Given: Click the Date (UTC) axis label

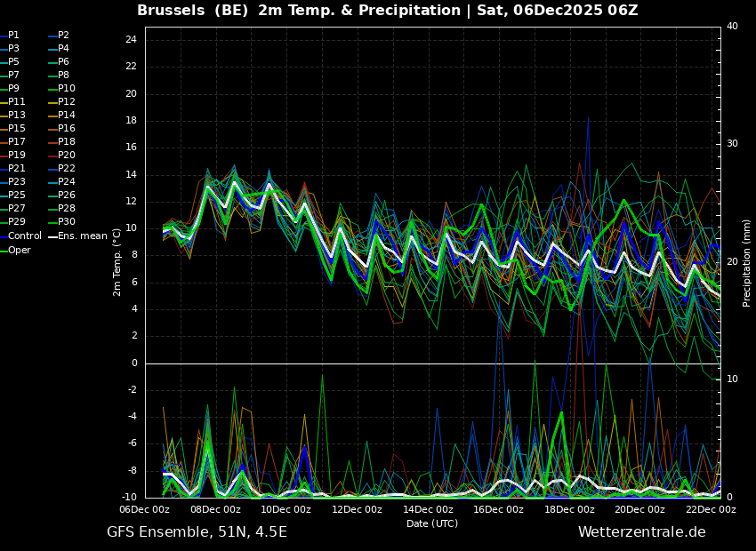Looking at the screenshot, I should click(432, 524).
